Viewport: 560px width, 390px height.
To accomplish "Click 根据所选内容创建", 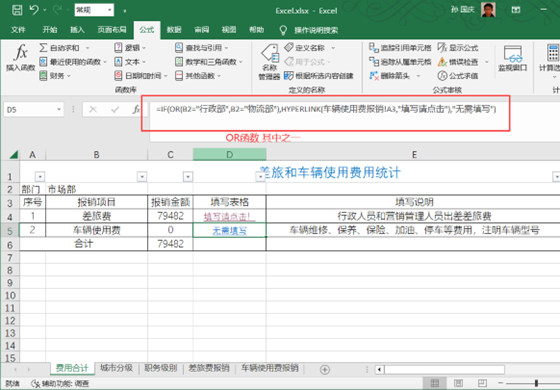I will pos(319,76).
